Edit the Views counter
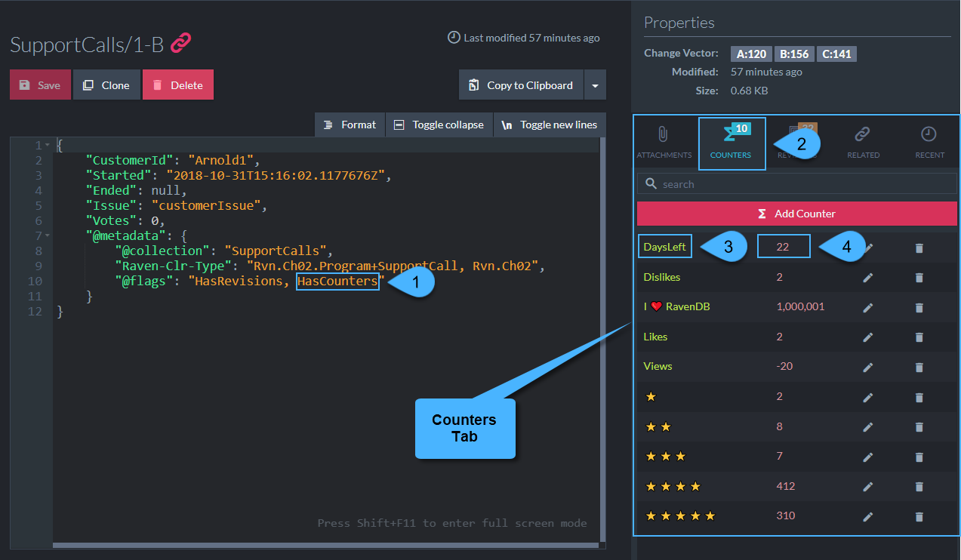This screenshot has height=560, width=961. [868, 367]
